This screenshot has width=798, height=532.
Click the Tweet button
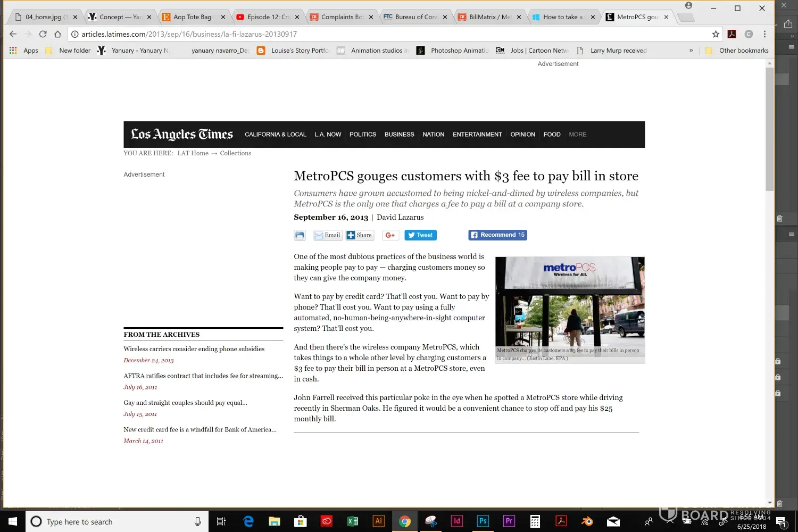click(420, 235)
